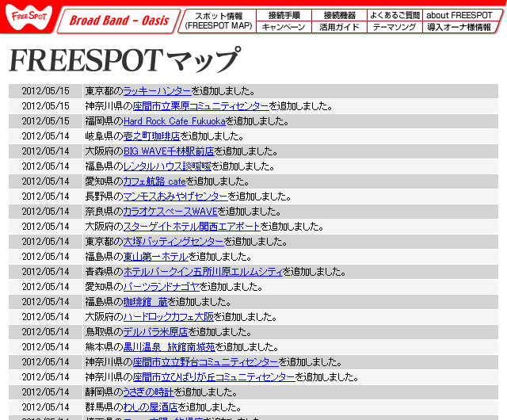Open the キャンペーン menu item
Viewport: 507px width, 420px height.
(284, 27)
